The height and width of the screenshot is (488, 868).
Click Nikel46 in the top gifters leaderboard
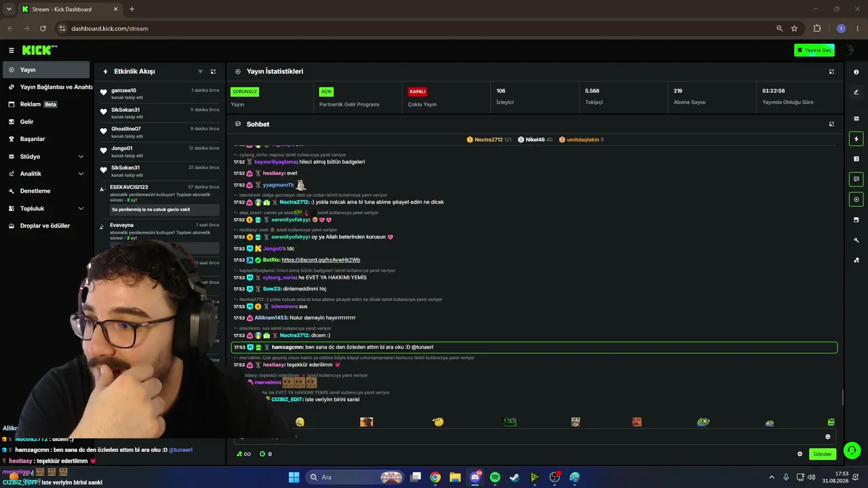[x=535, y=140]
